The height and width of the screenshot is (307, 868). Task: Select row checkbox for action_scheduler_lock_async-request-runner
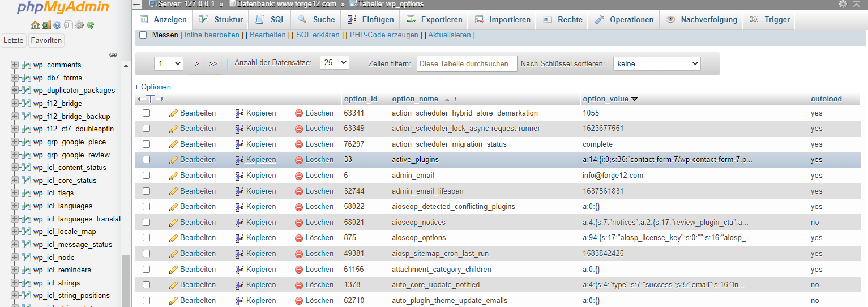[x=147, y=129]
